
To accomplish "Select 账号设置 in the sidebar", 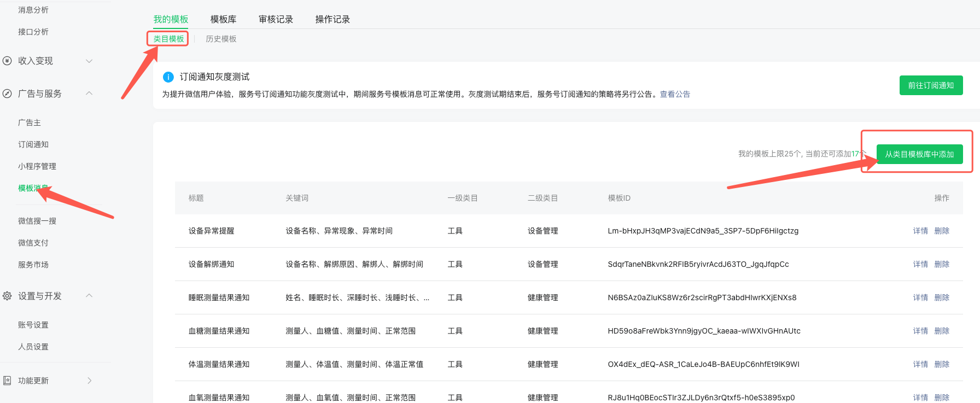I will pyautogui.click(x=33, y=325).
